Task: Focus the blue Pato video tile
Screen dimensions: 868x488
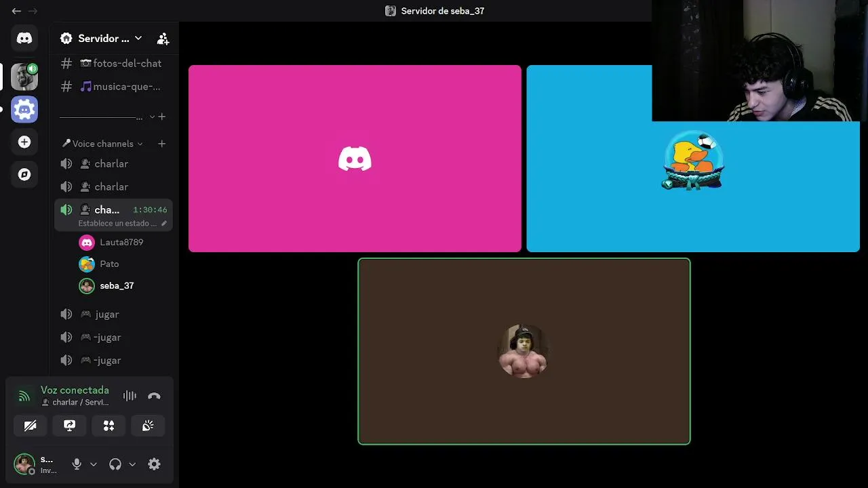Action: point(693,159)
